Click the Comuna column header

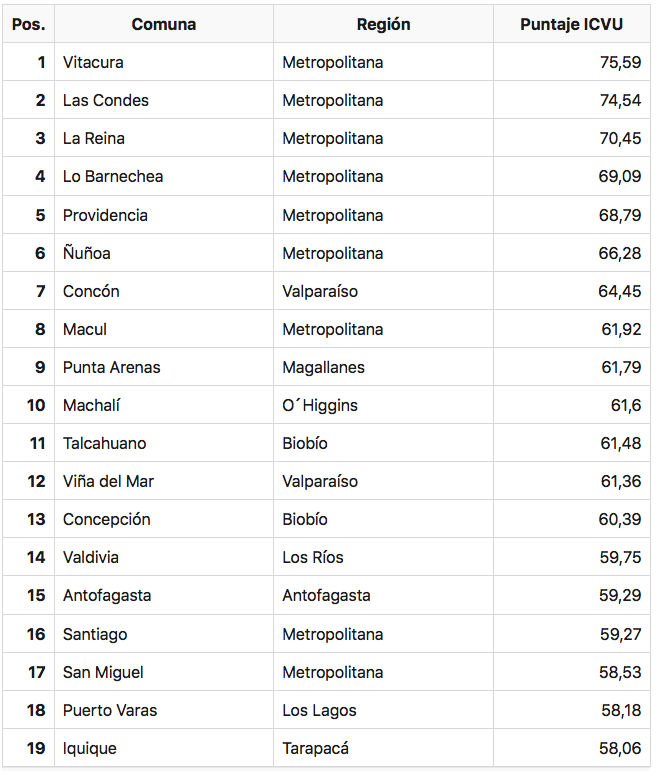coord(164,24)
